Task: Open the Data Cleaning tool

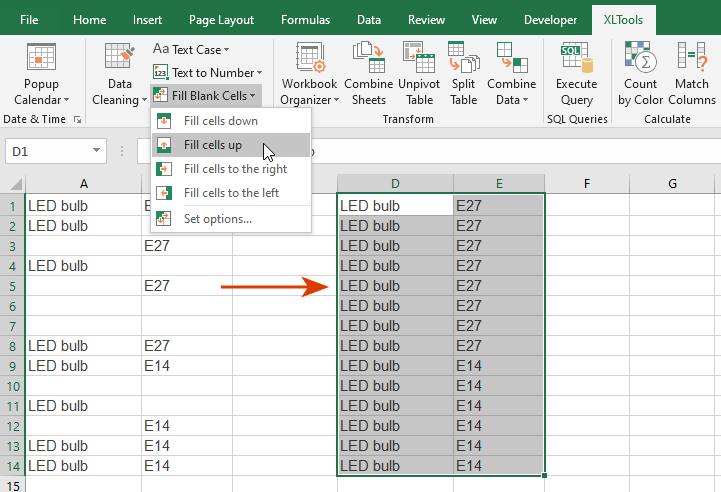Action: [x=120, y=74]
